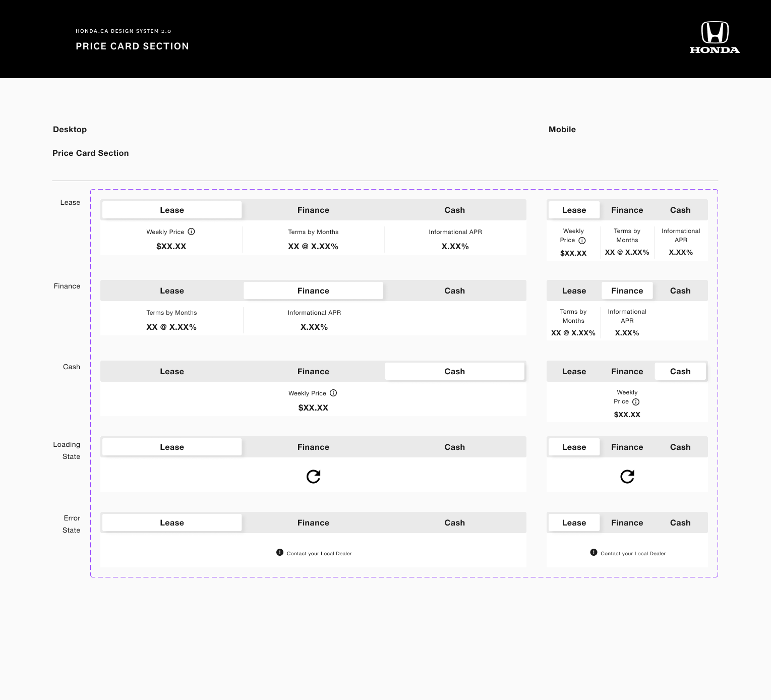
Task: Click desktop Lease '$XX.XX' weekly price value
Action: [x=171, y=246]
